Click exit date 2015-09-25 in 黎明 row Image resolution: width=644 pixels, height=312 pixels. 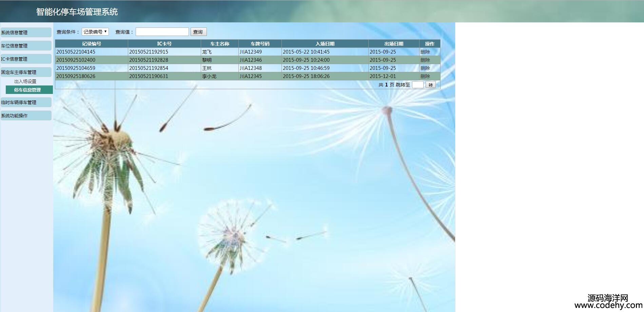tap(383, 60)
